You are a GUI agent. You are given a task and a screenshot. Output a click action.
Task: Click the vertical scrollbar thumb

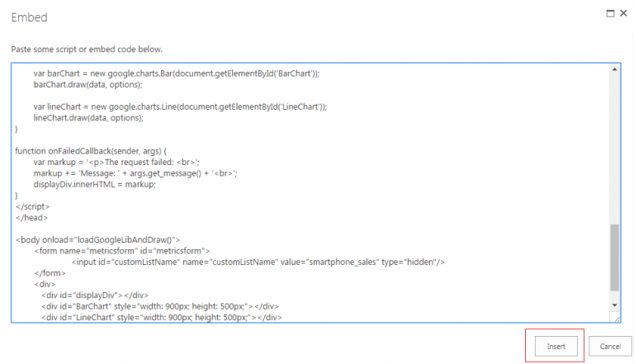tap(615, 256)
